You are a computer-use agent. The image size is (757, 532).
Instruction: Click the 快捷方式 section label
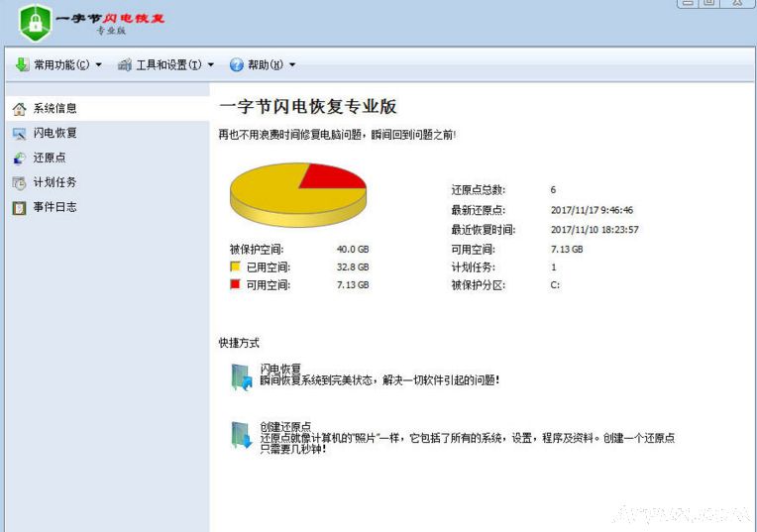239,343
